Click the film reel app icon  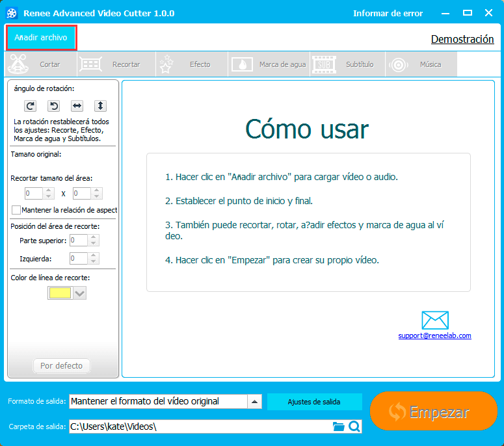click(x=12, y=13)
